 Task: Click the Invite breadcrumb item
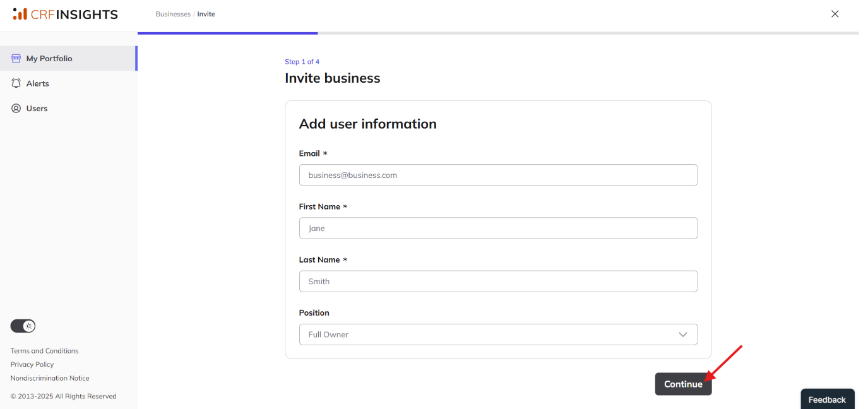[x=206, y=14]
